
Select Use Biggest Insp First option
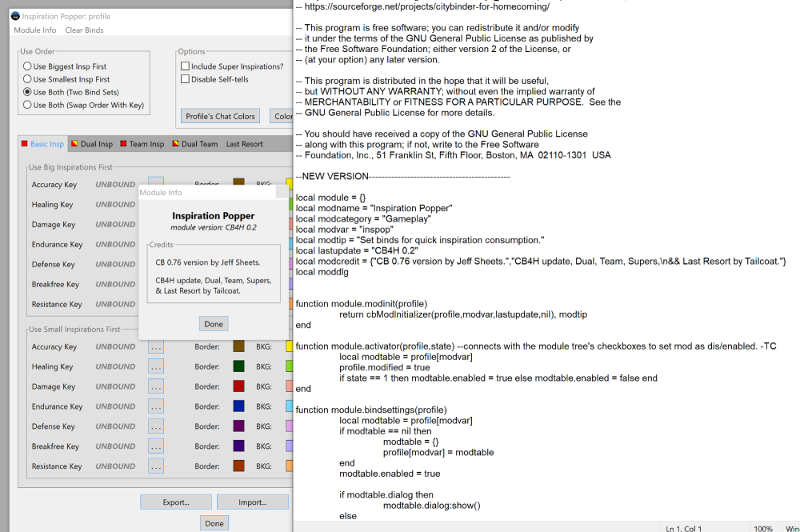(x=28, y=66)
